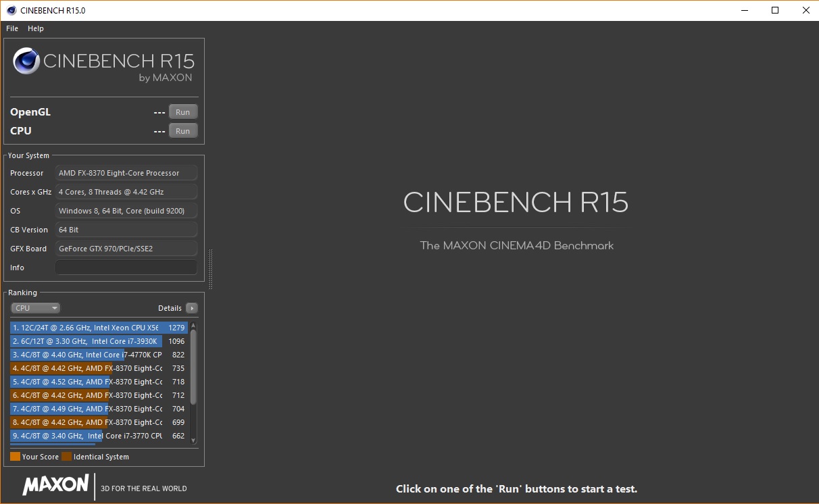Select the FX-8370 entry scoring 699

point(99,422)
